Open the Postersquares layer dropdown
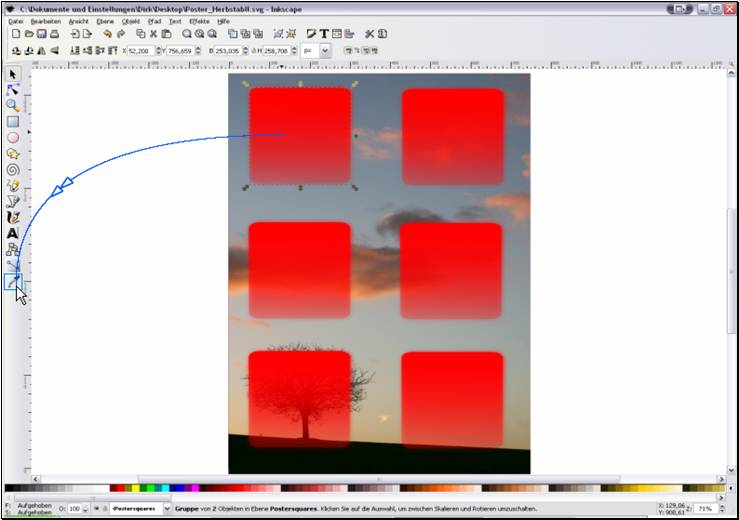 (141, 509)
